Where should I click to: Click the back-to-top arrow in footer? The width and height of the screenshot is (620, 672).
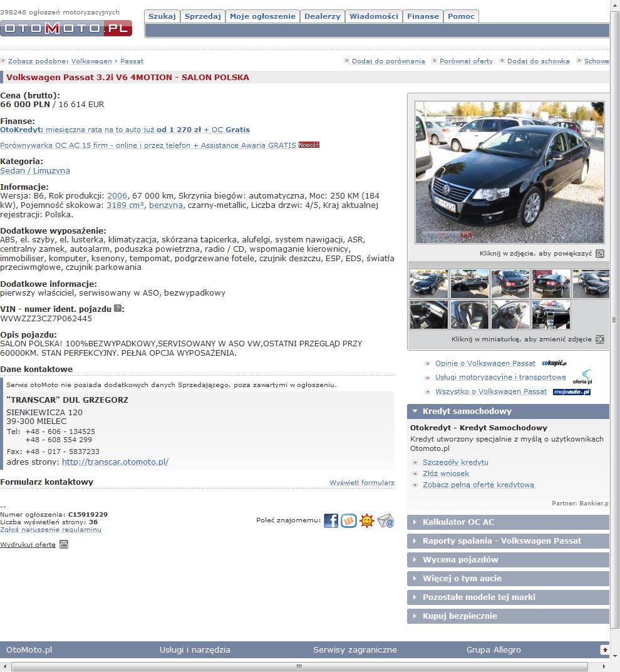click(604, 649)
